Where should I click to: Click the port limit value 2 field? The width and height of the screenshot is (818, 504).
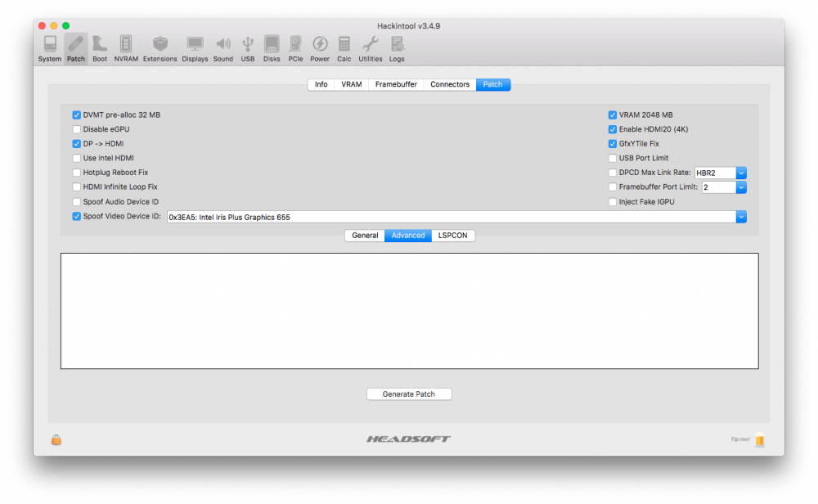pyautogui.click(x=719, y=187)
